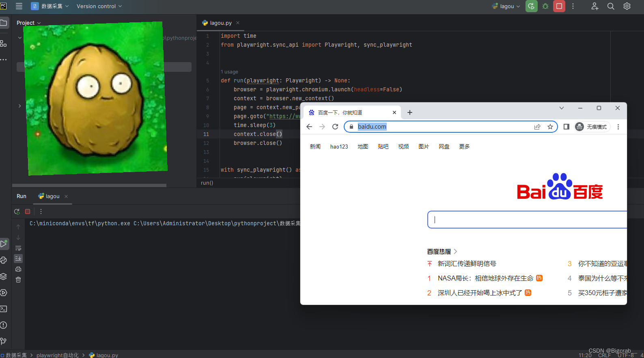Open the 数据采集 project dropdown
Screen dimensions: 644x358
(x=50, y=6)
